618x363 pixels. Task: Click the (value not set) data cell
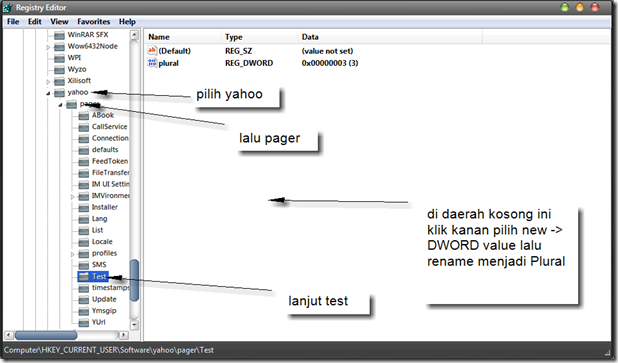[x=328, y=51]
